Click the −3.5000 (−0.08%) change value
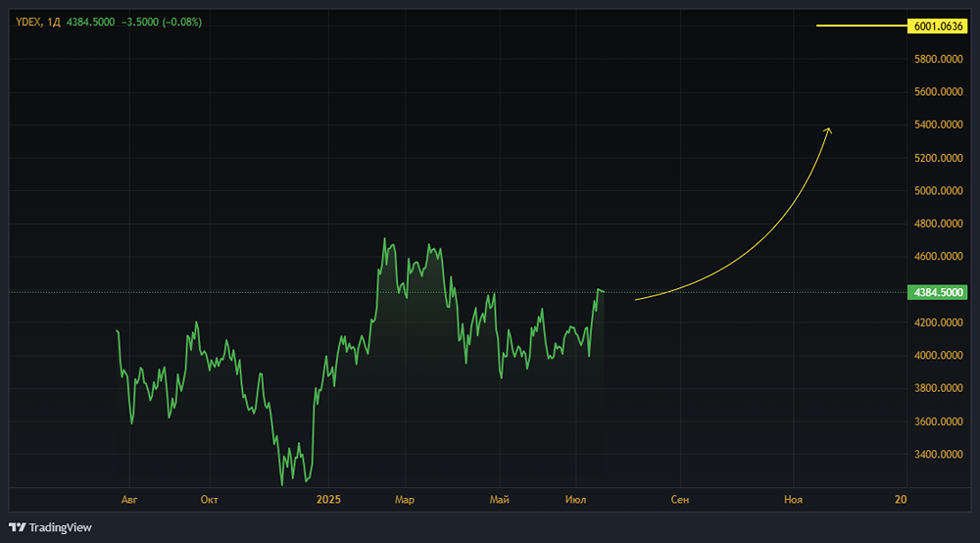980x543 pixels. pyautogui.click(x=162, y=22)
